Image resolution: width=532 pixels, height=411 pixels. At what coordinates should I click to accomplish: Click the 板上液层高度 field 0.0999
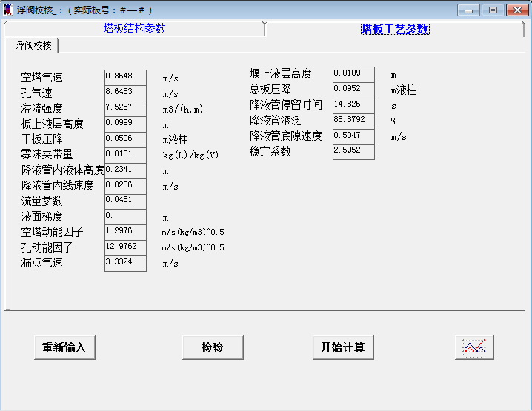(125, 124)
